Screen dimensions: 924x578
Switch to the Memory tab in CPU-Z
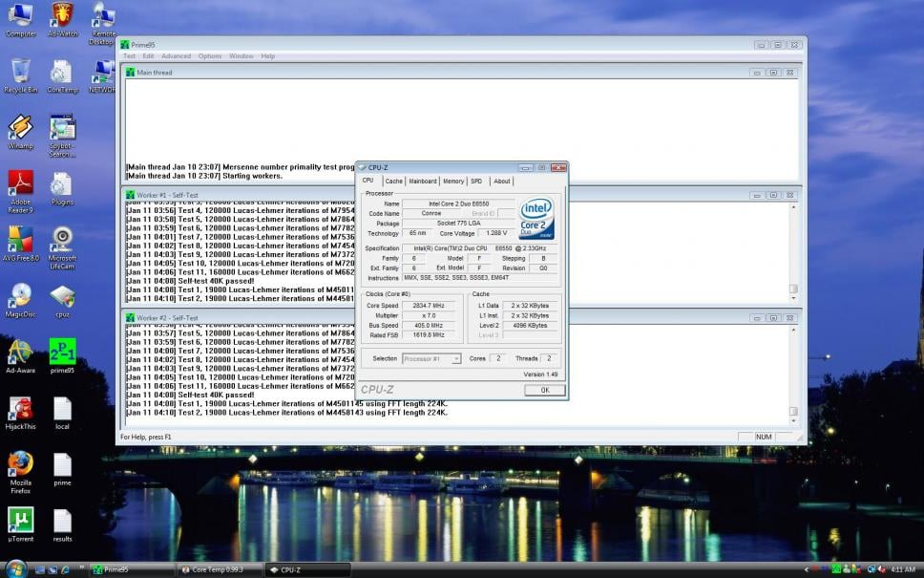[x=453, y=182]
